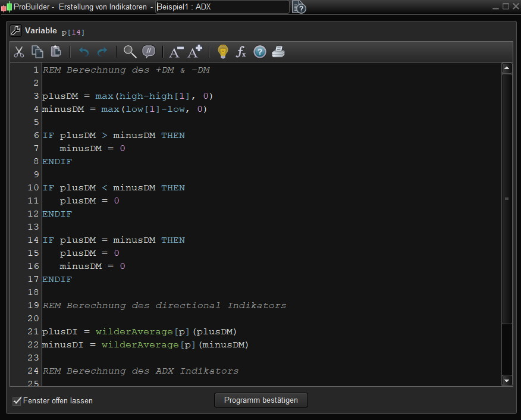This screenshot has width=521, height=420.
Task: Click the variable p[14] label
Action: pyautogui.click(x=73, y=32)
